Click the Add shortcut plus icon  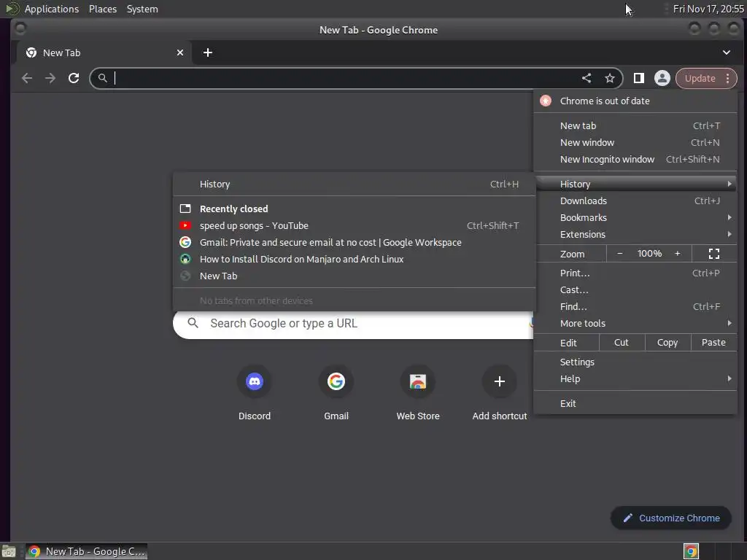[499, 381]
